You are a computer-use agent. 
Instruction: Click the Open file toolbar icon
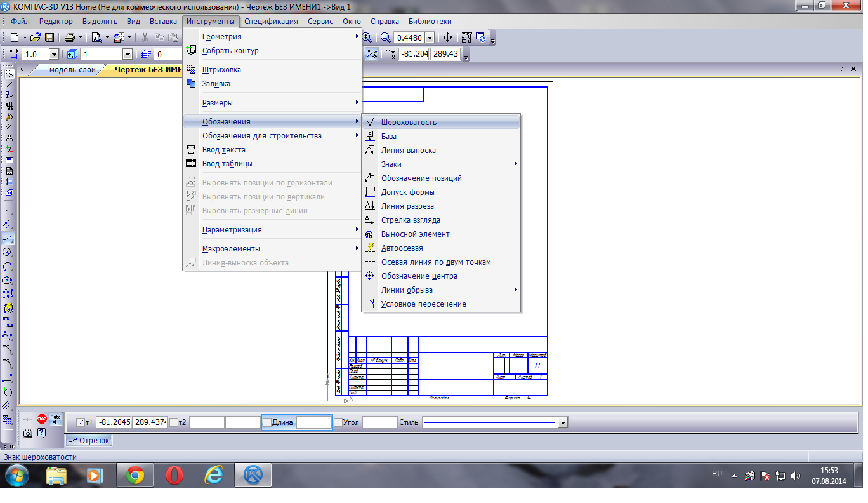[35, 37]
